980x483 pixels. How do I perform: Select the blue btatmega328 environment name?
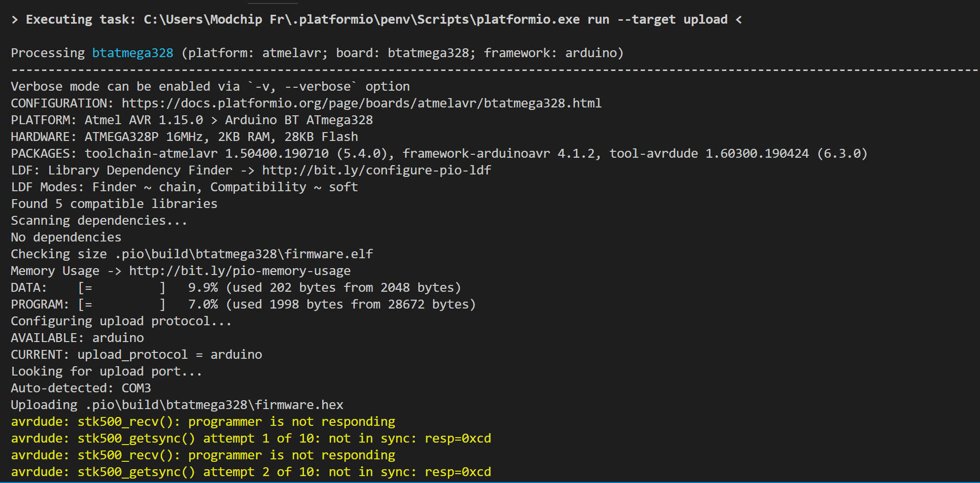click(133, 53)
